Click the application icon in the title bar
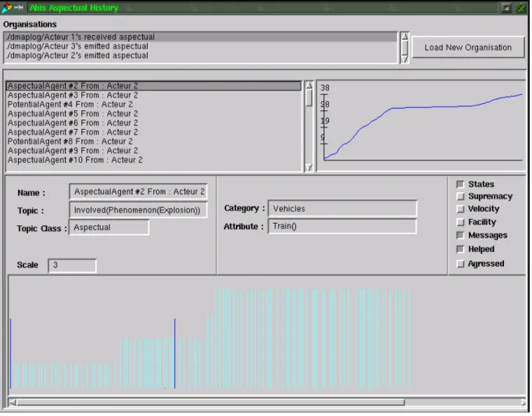This screenshot has width=532, height=416. [x=6, y=8]
